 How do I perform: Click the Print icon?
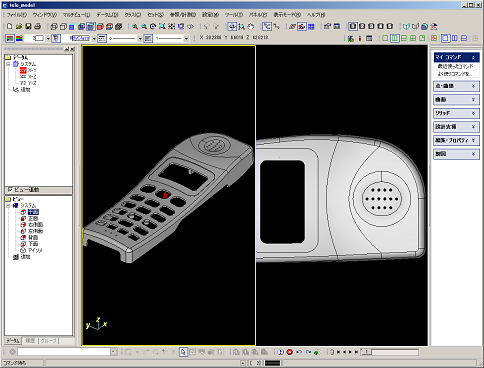tap(38, 26)
